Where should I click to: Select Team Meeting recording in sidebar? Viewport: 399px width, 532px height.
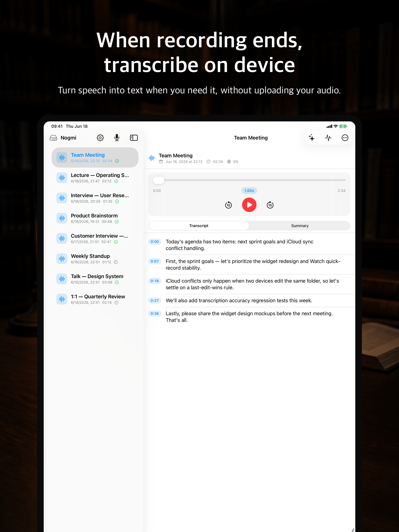(95, 158)
